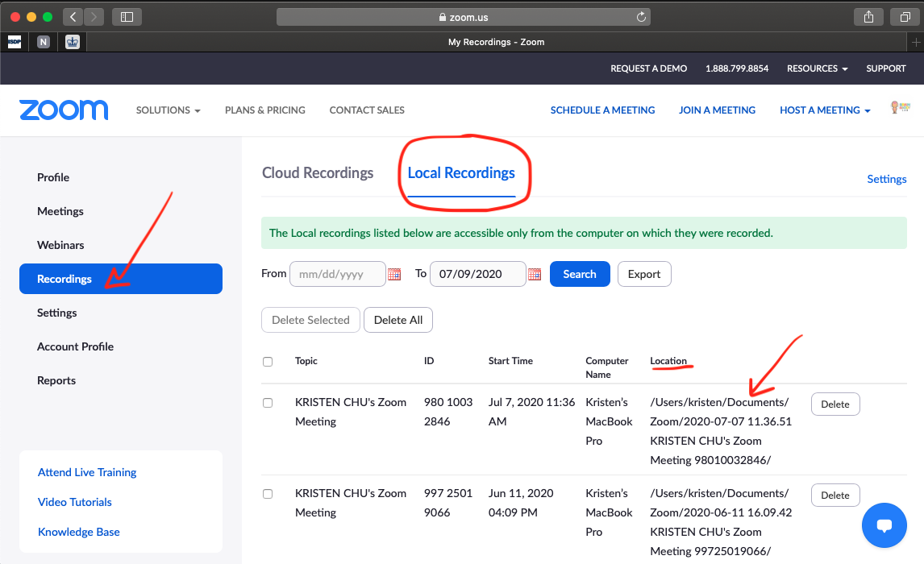Tick the select-all checkbox beside Topic
Image resolution: width=924 pixels, height=564 pixels.
[x=268, y=362]
